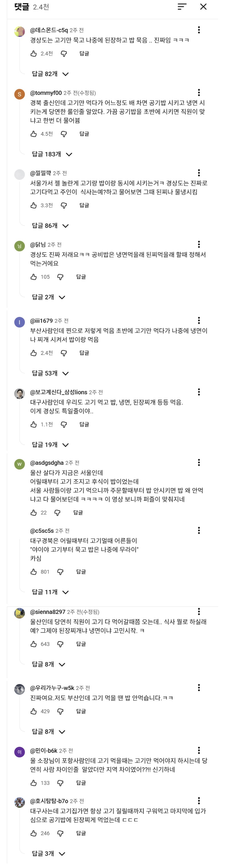
Task: Open @우리가누구-w5k's profile avatar
Action: click(x=19, y=689)
